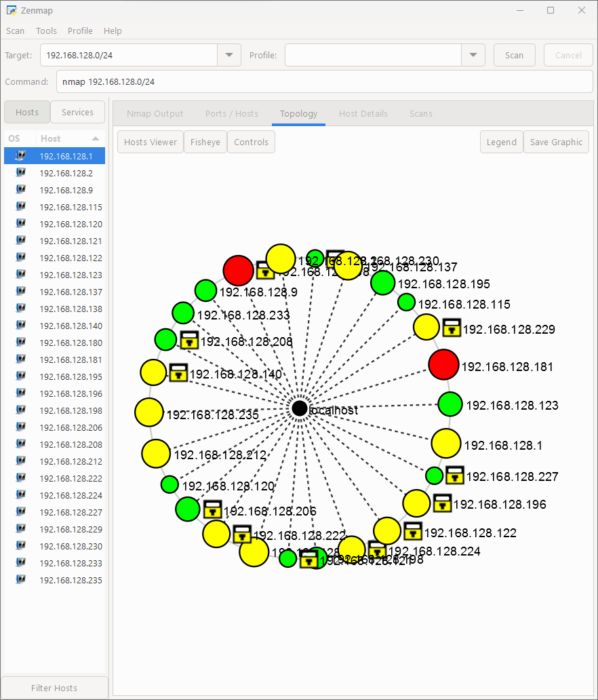Toggle the Controls panel button
Image resolution: width=598 pixels, height=700 pixels.
(251, 142)
